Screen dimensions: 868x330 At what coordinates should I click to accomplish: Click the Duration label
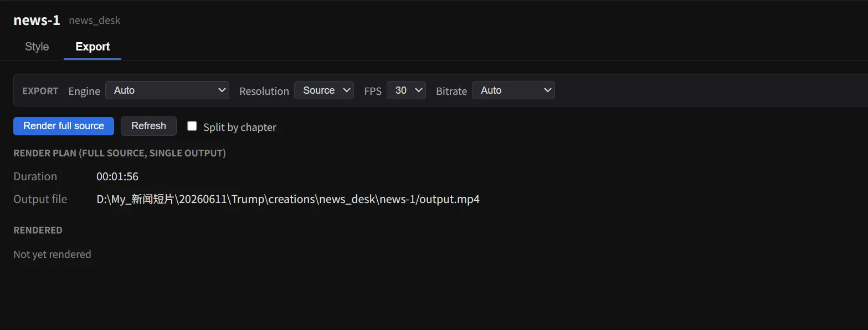(35, 176)
